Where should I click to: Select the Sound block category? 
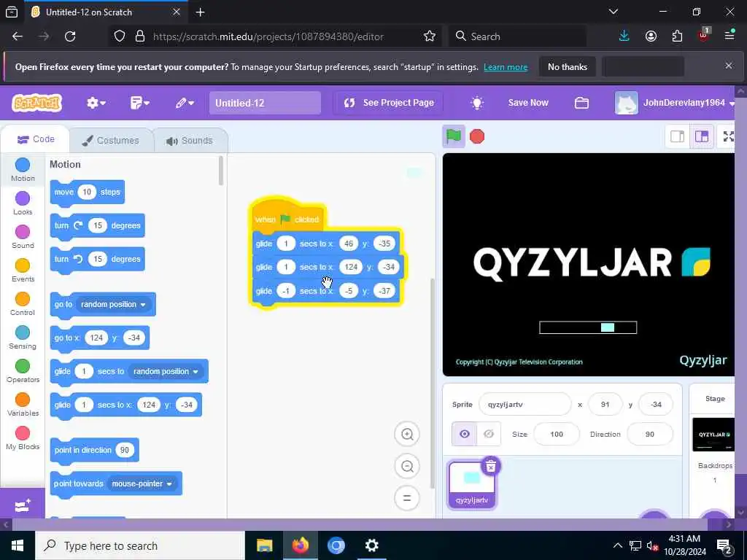23,237
